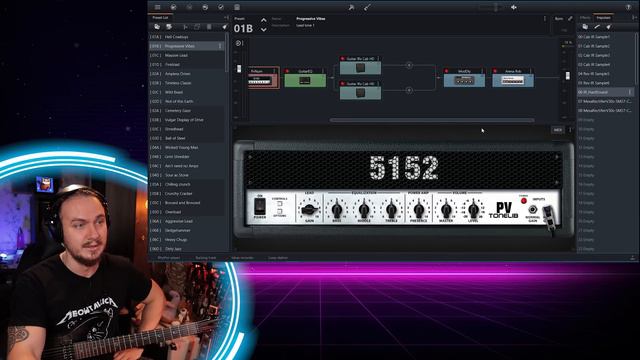
Task: Select the Wicked Young Man preset
Action: pos(187,147)
